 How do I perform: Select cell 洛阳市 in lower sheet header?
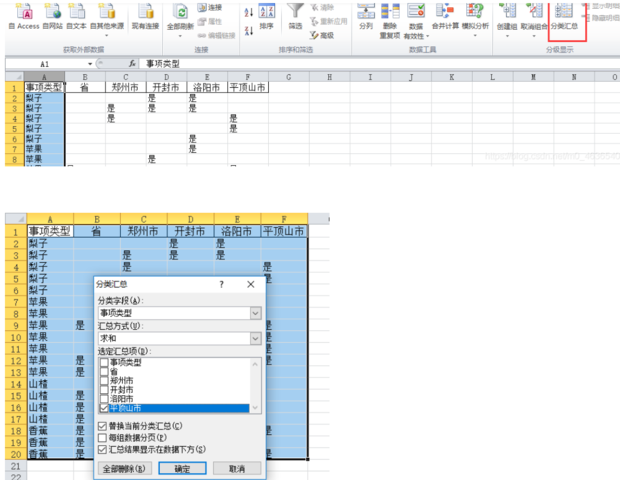(x=237, y=231)
